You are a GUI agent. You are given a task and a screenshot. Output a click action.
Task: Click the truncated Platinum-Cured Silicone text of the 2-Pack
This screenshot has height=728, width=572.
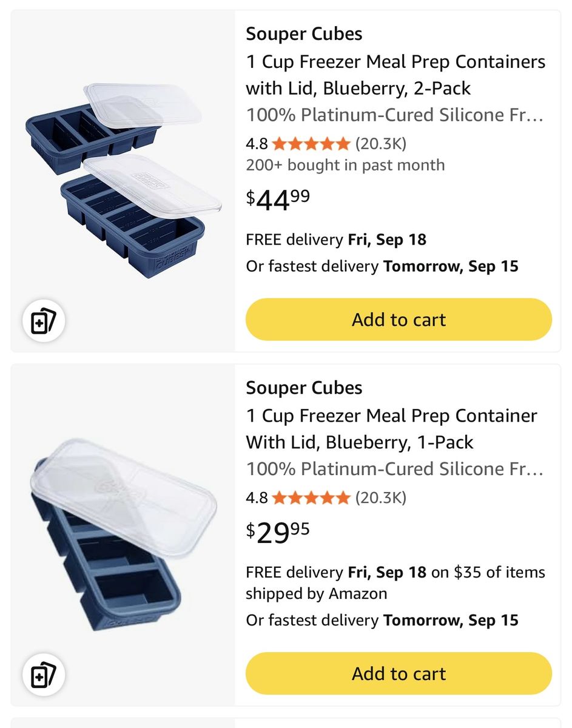pos(394,115)
